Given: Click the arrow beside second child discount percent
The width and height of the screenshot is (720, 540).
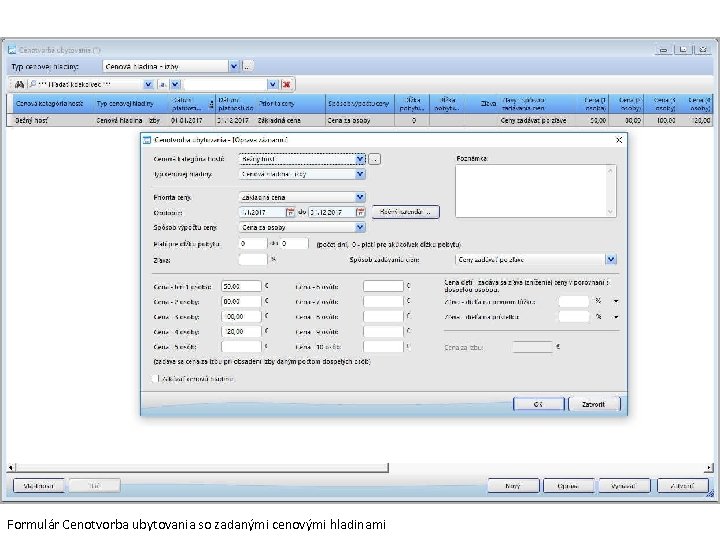Looking at the screenshot, I should tap(616, 317).
